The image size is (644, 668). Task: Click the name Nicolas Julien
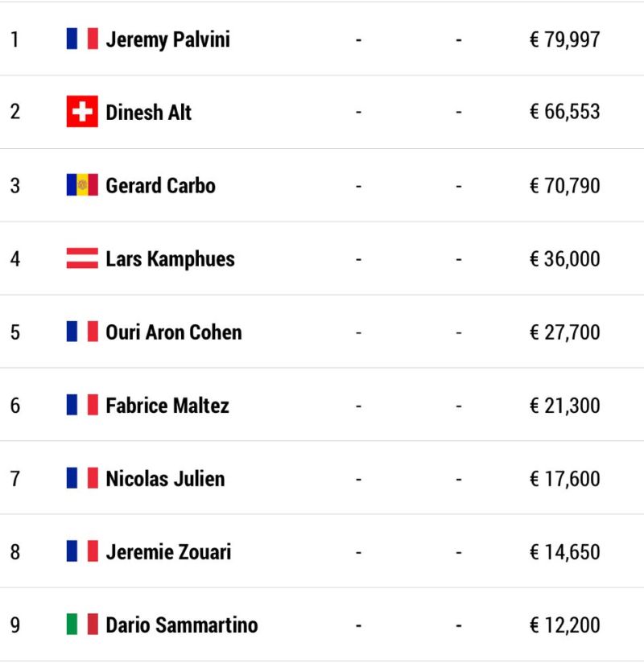165,479
